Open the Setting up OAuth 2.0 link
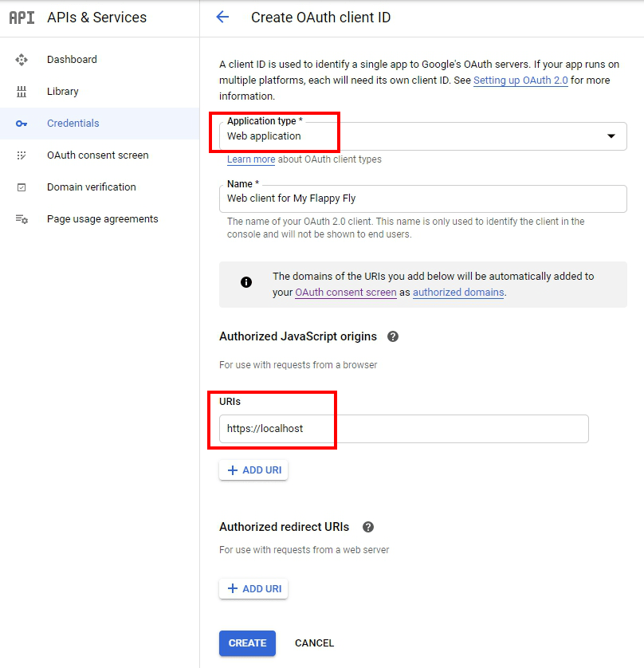 [x=520, y=81]
